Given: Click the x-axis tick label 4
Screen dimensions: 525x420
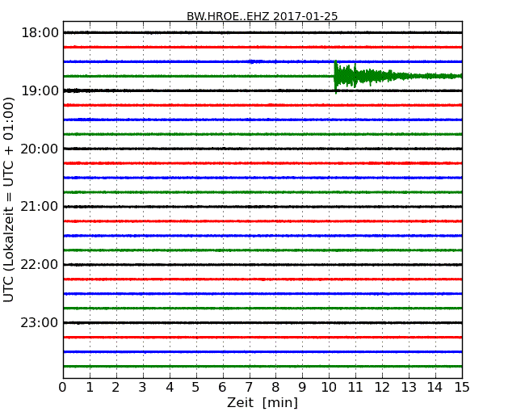Looking at the screenshot, I should [170, 387].
